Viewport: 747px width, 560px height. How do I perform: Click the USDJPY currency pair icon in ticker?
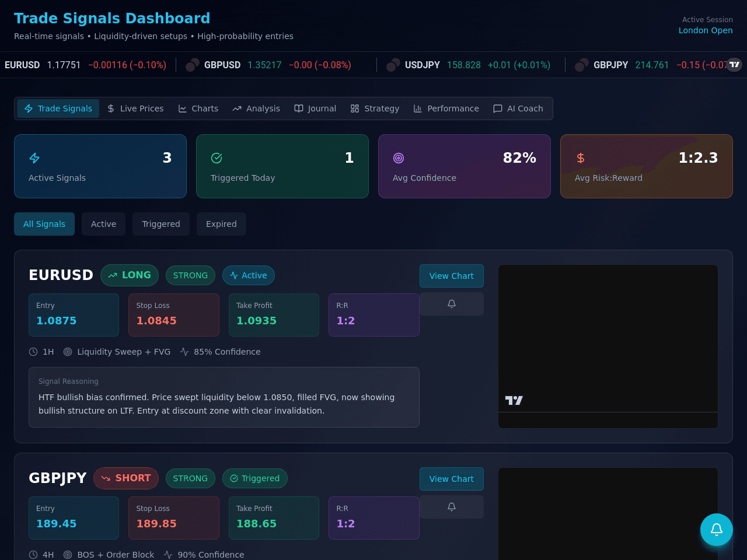pos(393,65)
